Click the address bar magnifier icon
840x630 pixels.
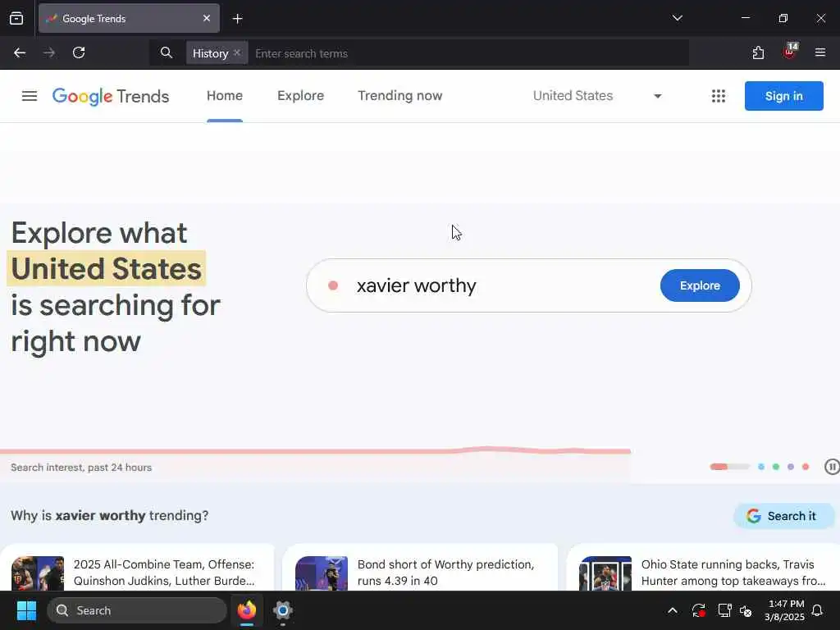coord(166,52)
